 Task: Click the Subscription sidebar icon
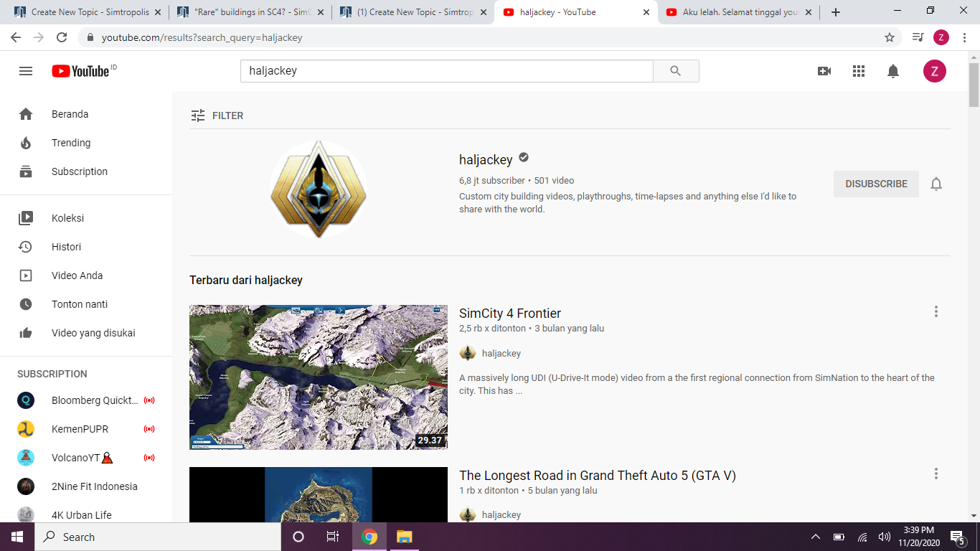26,171
